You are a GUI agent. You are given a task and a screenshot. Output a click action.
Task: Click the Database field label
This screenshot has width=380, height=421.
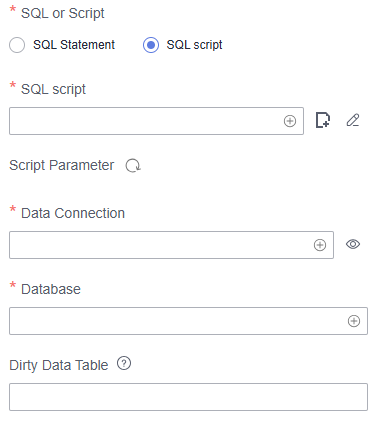pyautogui.click(x=51, y=289)
